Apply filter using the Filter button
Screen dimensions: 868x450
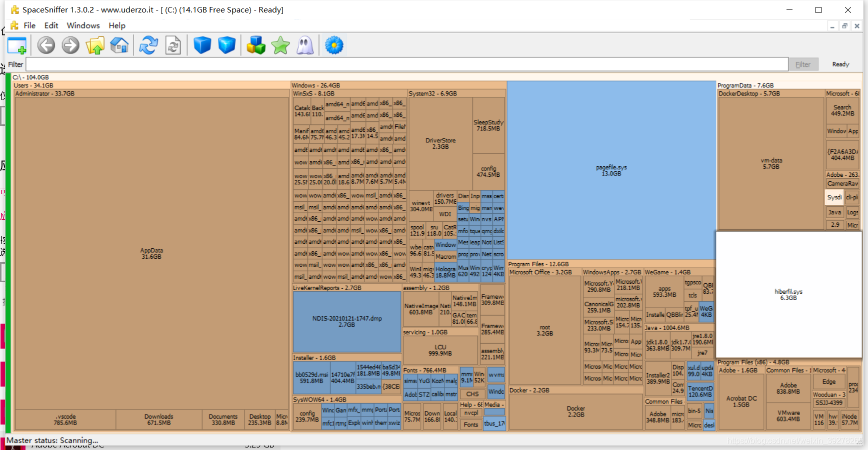pyautogui.click(x=803, y=64)
